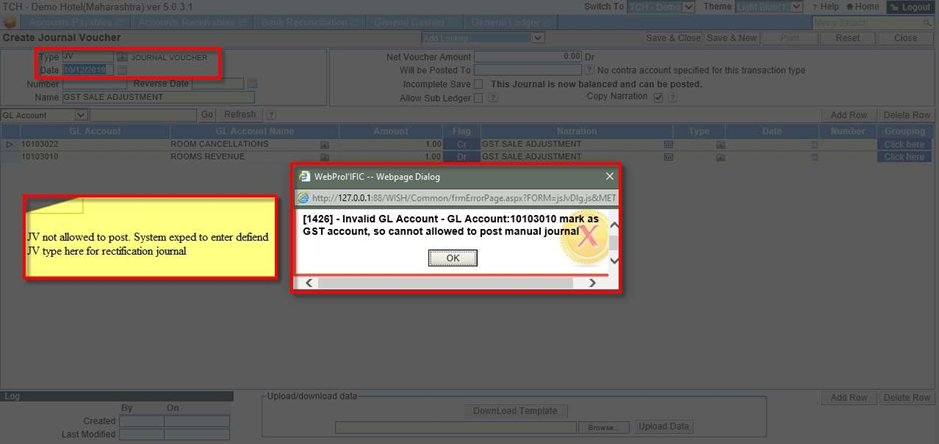Open account lookup icon in ROOM CANCELLATIONS row
This screenshot has width=939, height=444.
325,145
